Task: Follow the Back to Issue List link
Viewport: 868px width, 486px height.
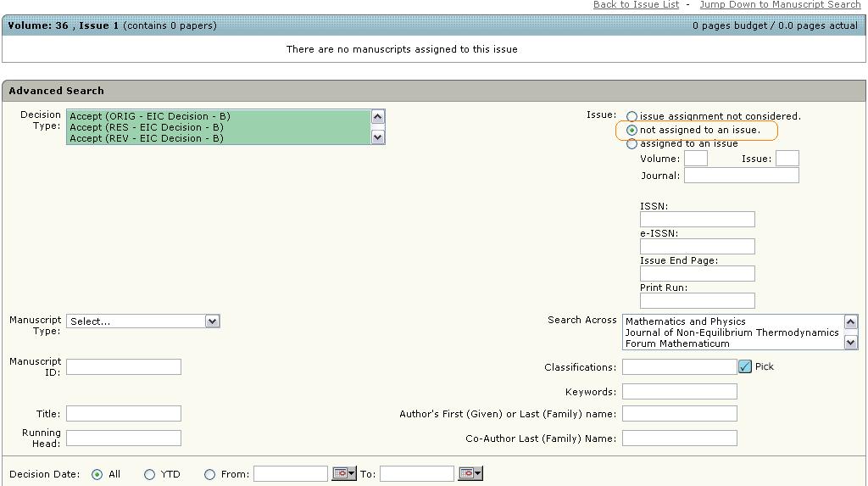Action: 636,5
